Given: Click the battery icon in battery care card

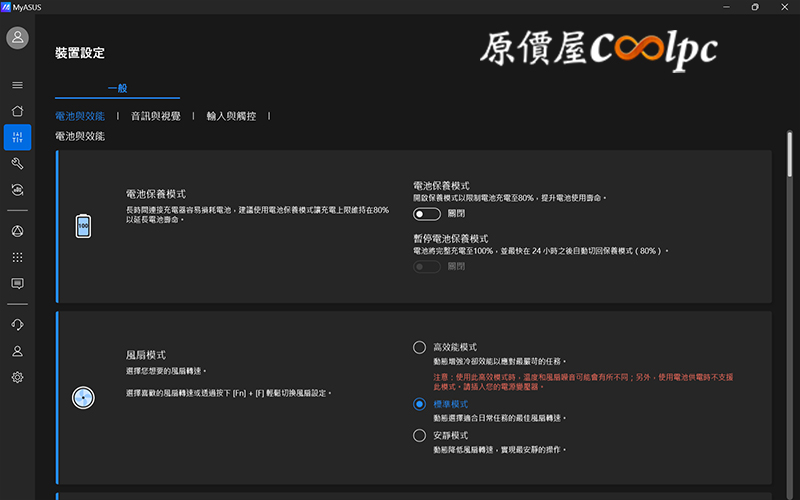Looking at the screenshot, I should point(83,226).
